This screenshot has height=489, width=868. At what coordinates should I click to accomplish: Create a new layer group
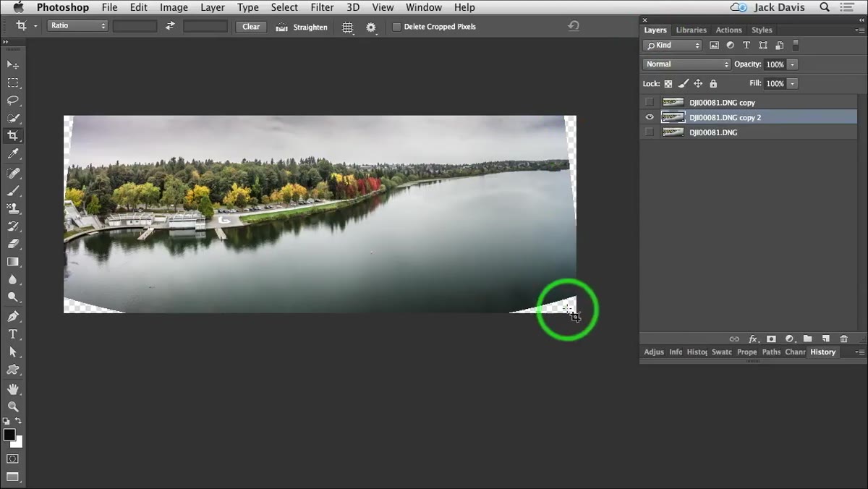(807, 339)
